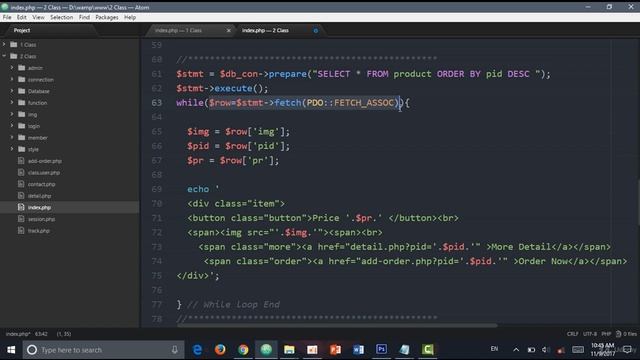Click the vertical scrollbar thumb of the editor
Viewport: 640px width, 360px height.
pos(638,202)
